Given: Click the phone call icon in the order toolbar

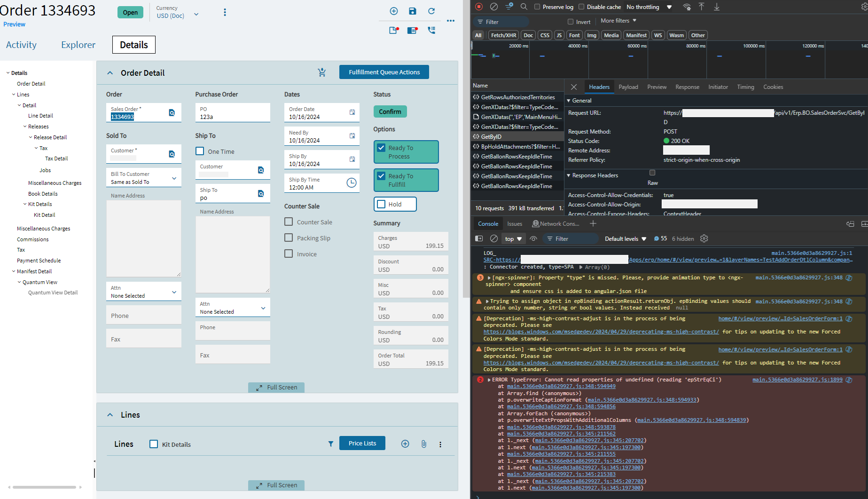Looking at the screenshot, I should pyautogui.click(x=431, y=30).
